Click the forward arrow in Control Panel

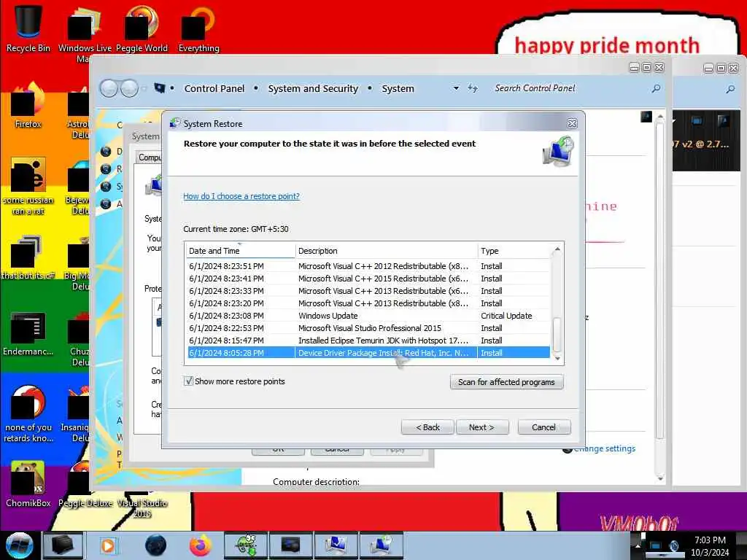pyautogui.click(x=129, y=88)
